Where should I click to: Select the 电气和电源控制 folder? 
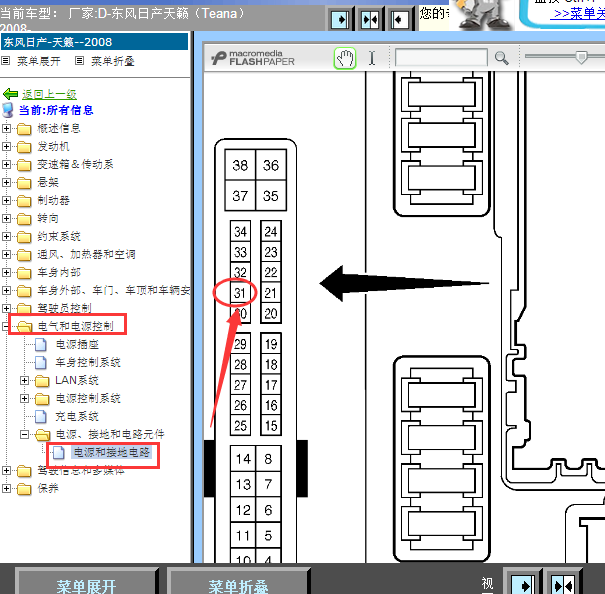75,326
